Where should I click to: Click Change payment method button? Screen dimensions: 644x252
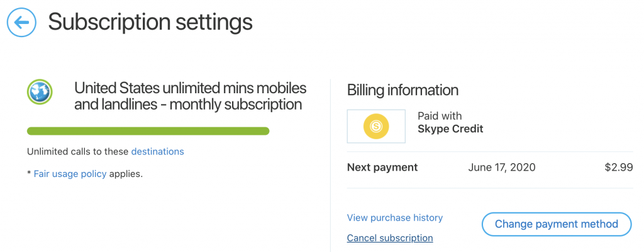click(556, 224)
